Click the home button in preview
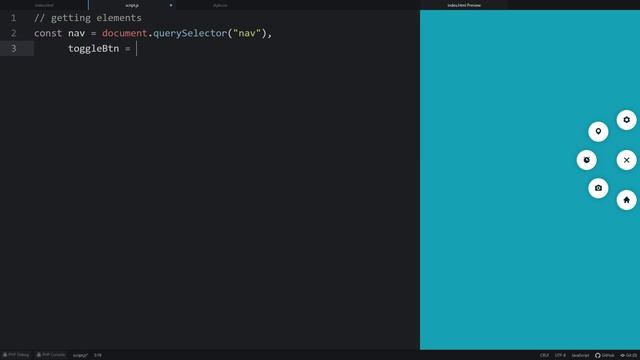The image size is (640, 360). click(x=626, y=200)
